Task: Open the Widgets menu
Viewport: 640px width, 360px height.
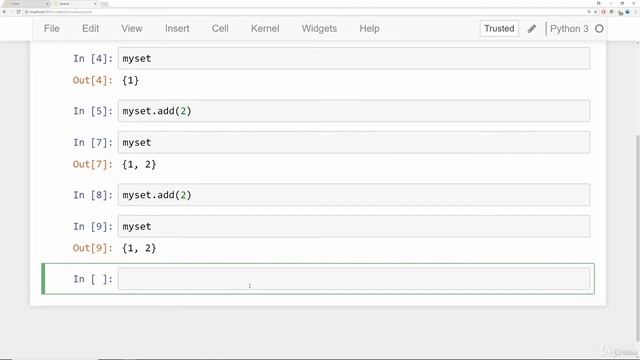Action: tap(319, 29)
